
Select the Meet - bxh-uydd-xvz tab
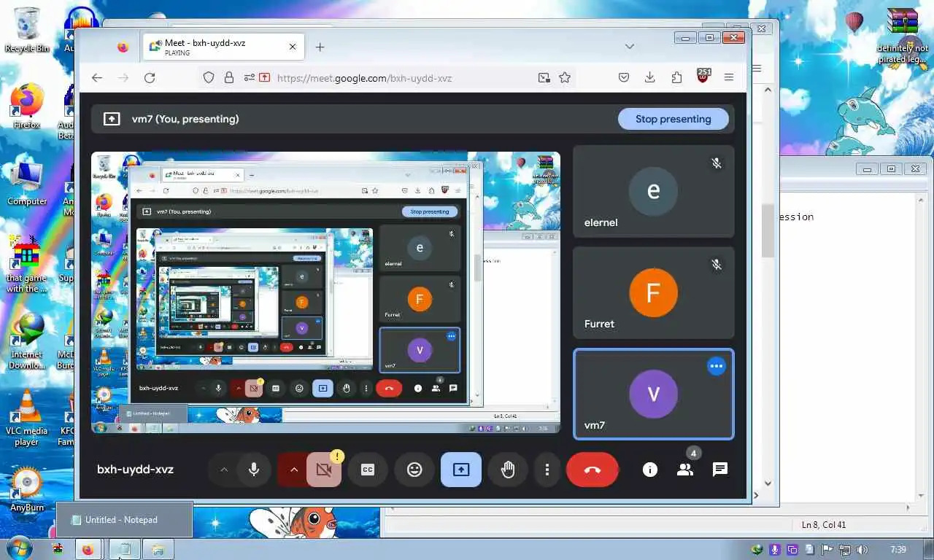[x=224, y=47]
